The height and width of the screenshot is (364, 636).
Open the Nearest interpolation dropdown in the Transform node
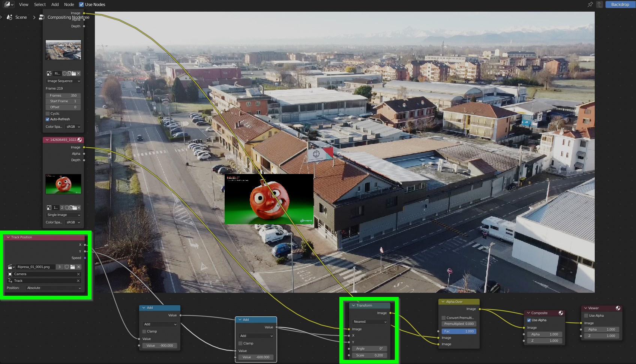tap(369, 322)
